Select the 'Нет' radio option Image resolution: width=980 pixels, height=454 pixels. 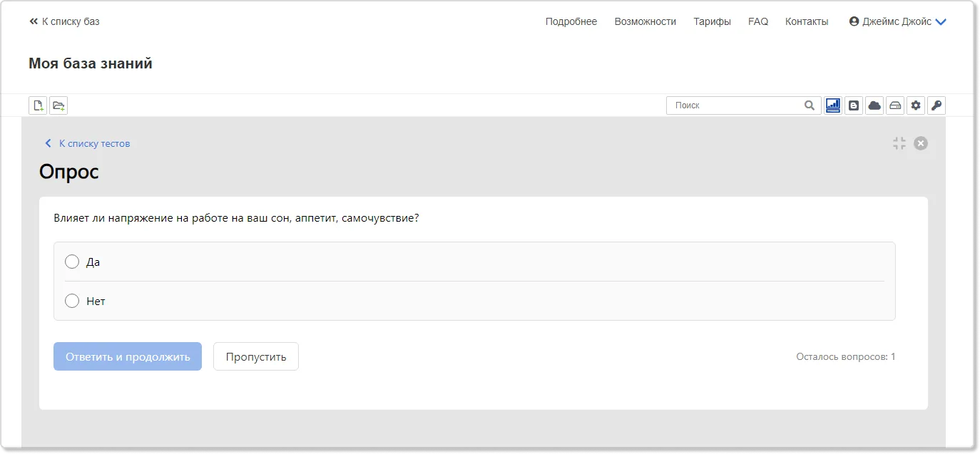(x=72, y=301)
